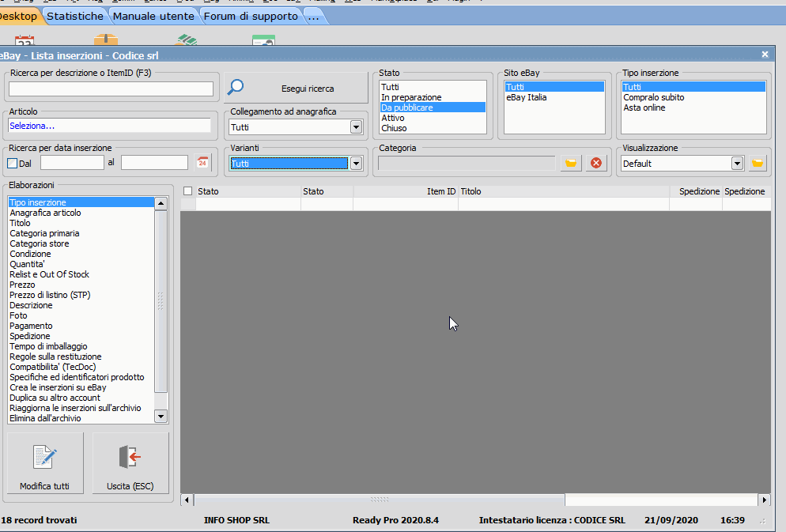Click Articolo Seleziona... field
Image resolution: width=786 pixels, height=532 pixels.
[110, 126]
